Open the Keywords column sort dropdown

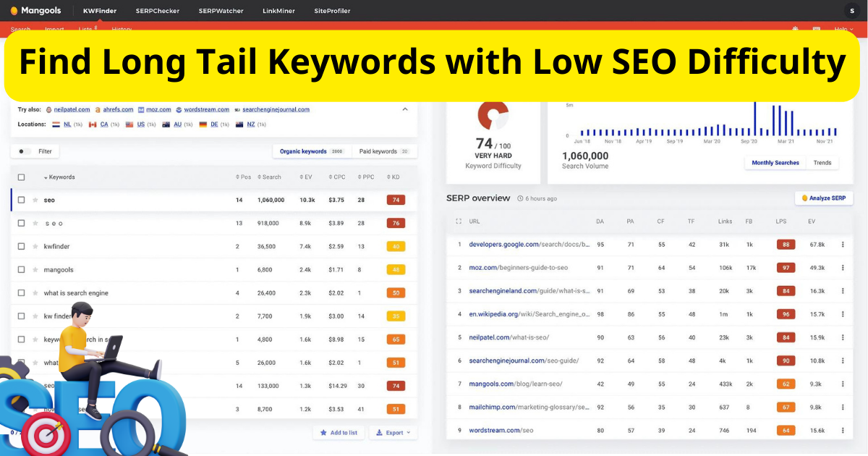pyautogui.click(x=46, y=177)
